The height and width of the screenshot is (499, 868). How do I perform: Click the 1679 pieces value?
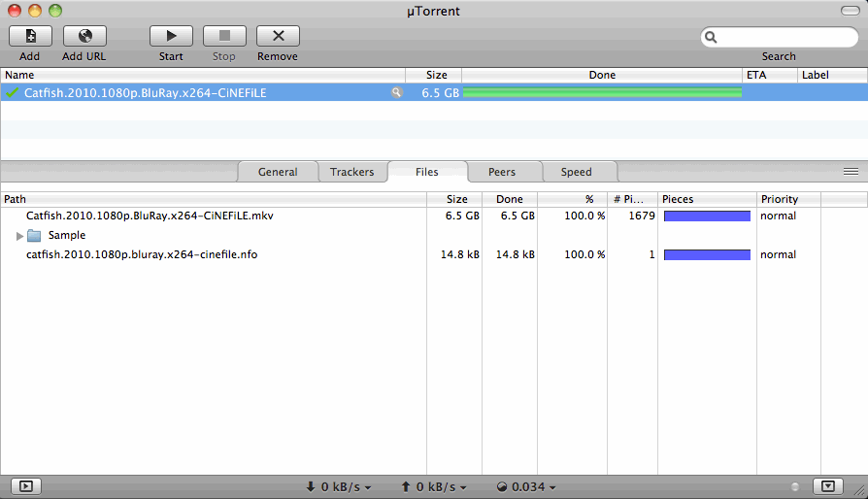coord(642,216)
